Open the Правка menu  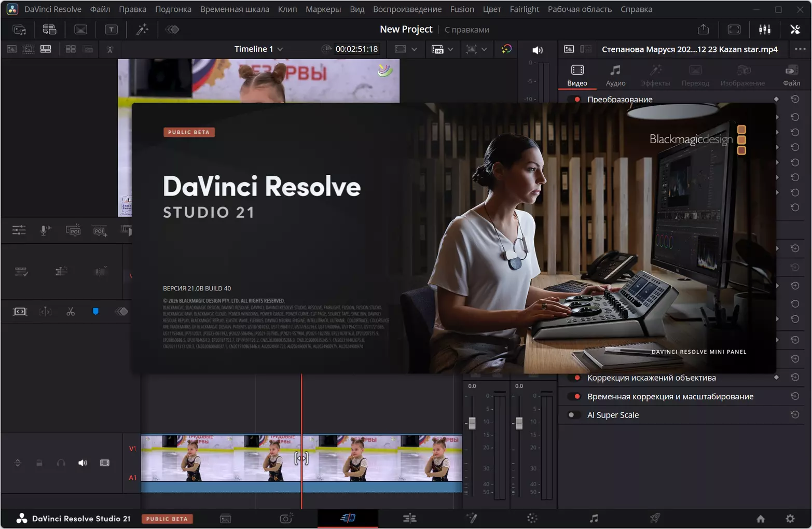[132, 9]
